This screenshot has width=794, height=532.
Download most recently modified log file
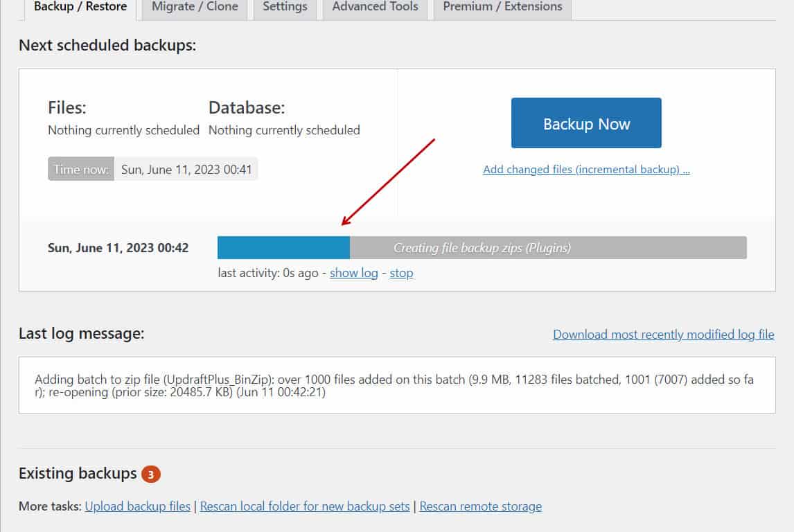click(x=663, y=335)
